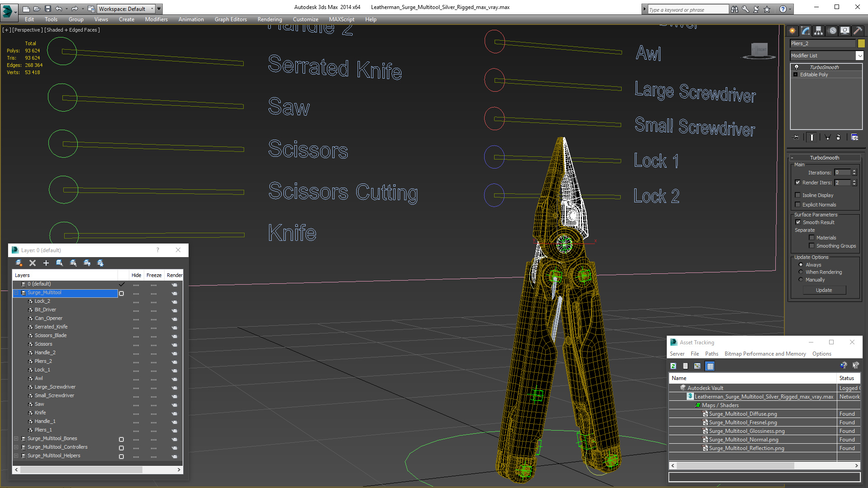Viewport: 868px width, 488px height.
Task: Collapse the Surge_Multitool layer
Action: click(16, 293)
